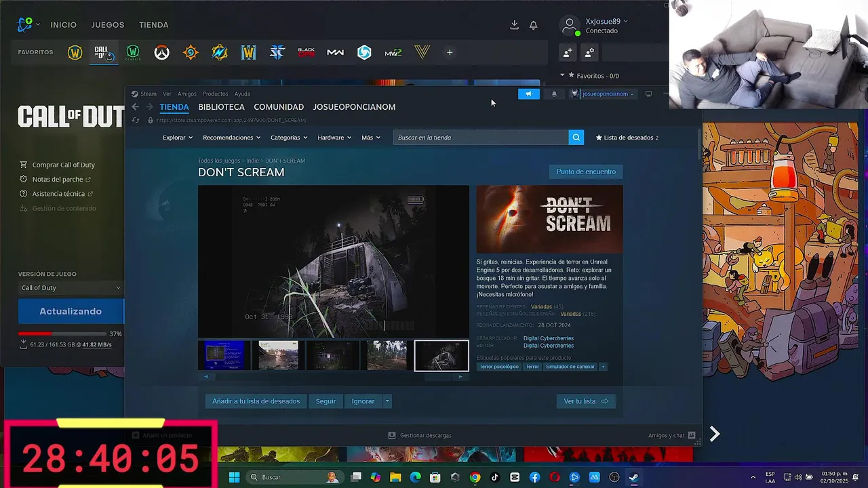Viewport: 868px width, 488px height.
Task: Open Overwatch icon in Battle.net favorites
Action: click(161, 52)
